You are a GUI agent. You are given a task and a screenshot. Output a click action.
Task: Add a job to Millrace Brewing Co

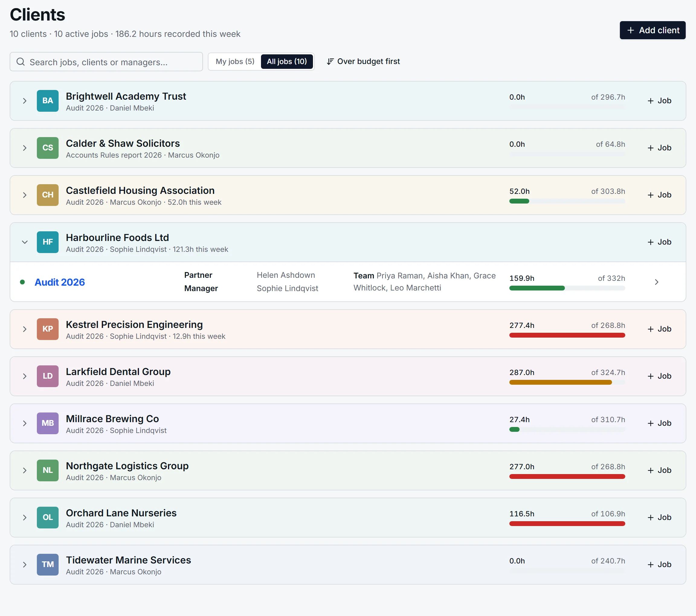tap(659, 423)
